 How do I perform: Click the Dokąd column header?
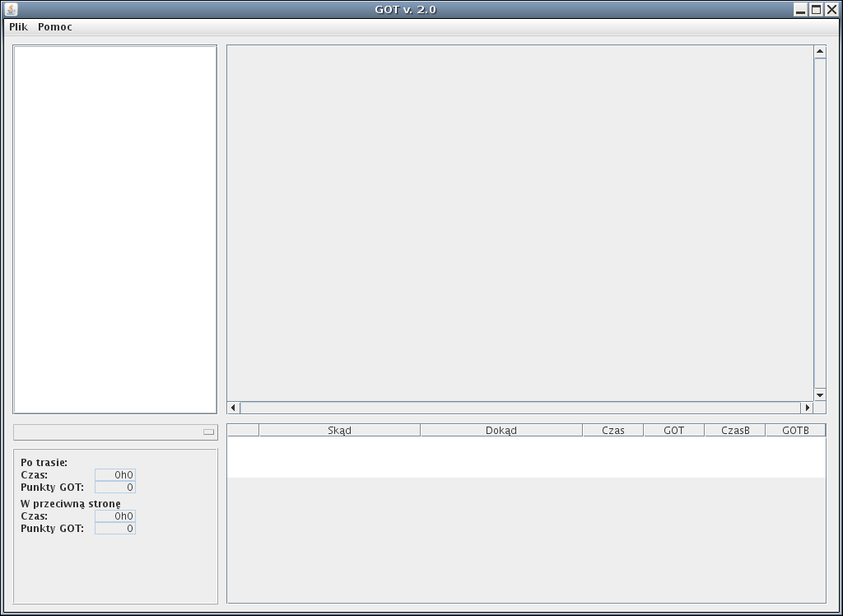501,431
